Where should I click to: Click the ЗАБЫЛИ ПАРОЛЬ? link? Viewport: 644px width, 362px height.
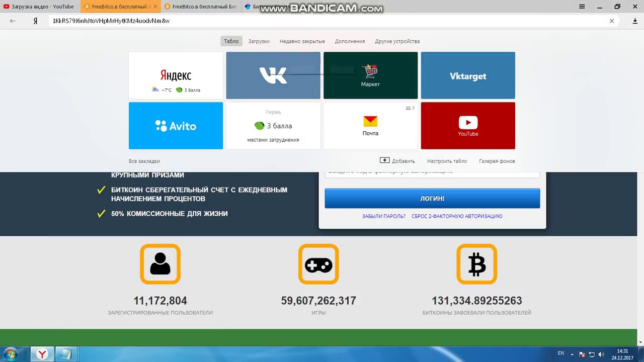(384, 216)
